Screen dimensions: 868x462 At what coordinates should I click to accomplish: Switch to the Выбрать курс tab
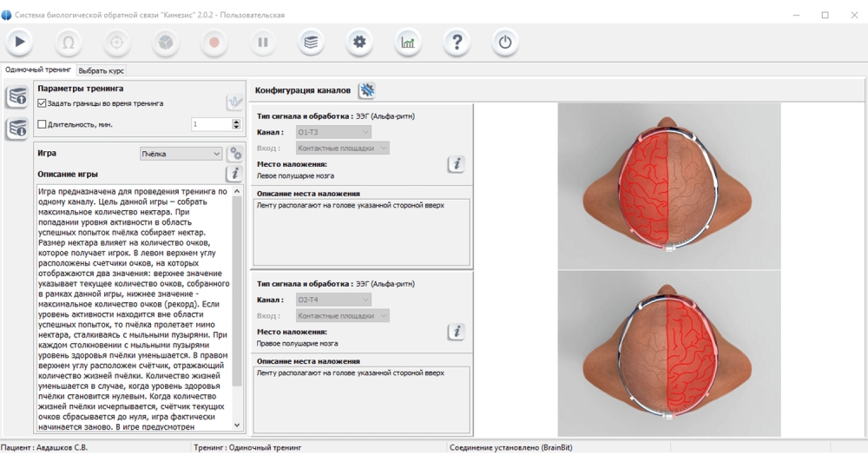click(x=102, y=70)
